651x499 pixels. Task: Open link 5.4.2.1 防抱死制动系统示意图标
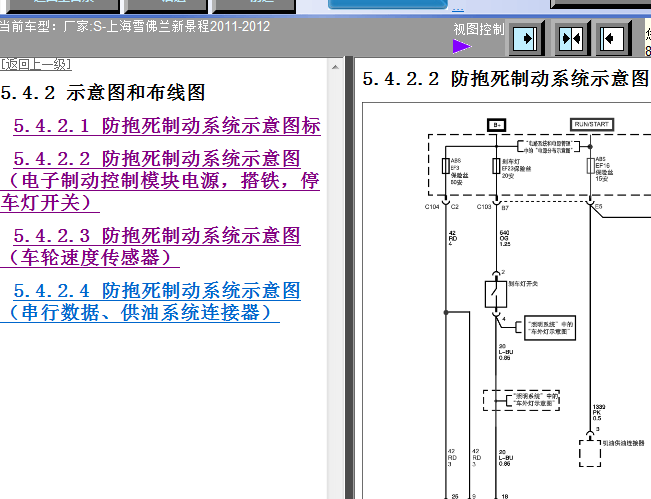point(167,126)
